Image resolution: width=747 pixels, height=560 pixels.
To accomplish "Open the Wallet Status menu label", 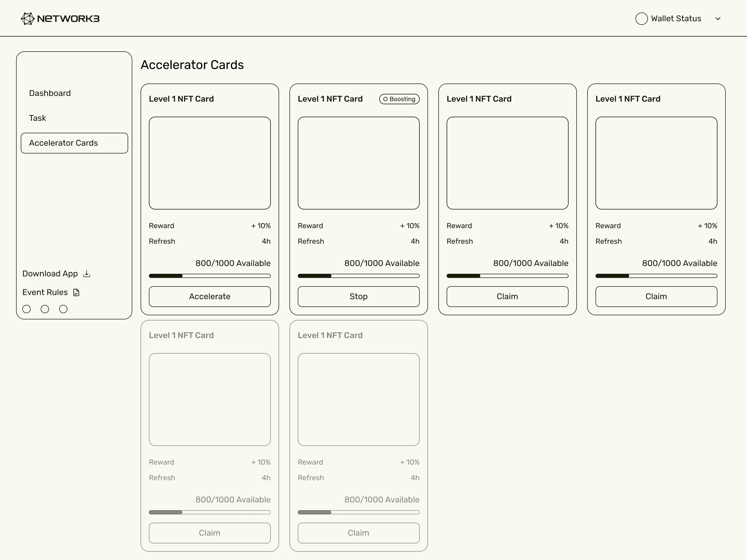I will coord(676,19).
